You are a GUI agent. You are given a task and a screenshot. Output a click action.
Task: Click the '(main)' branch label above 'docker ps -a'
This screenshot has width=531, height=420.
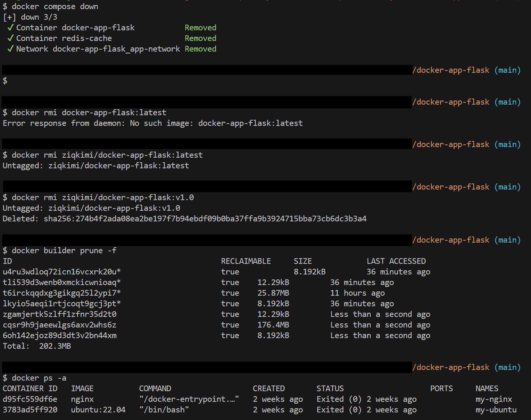pyautogui.click(x=508, y=367)
